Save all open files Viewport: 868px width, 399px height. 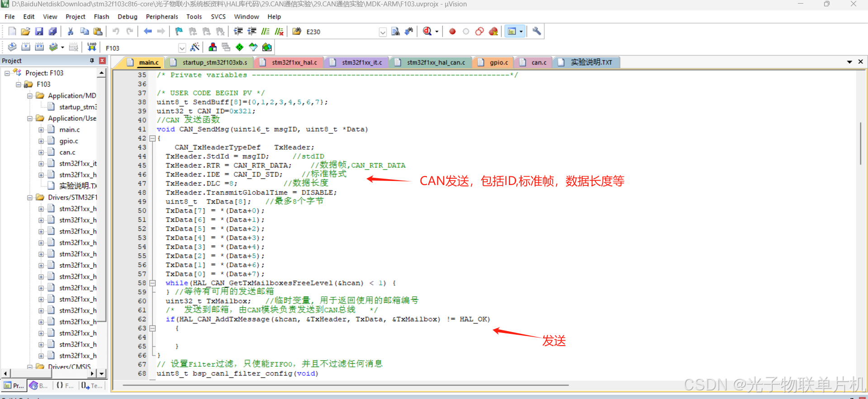tap(53, 31)
